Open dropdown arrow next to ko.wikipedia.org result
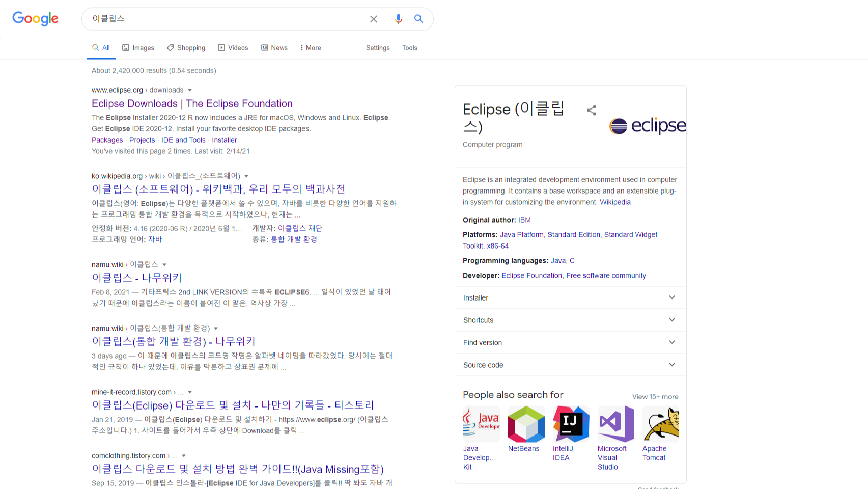868x489 pixels. (x=246, y=176)
